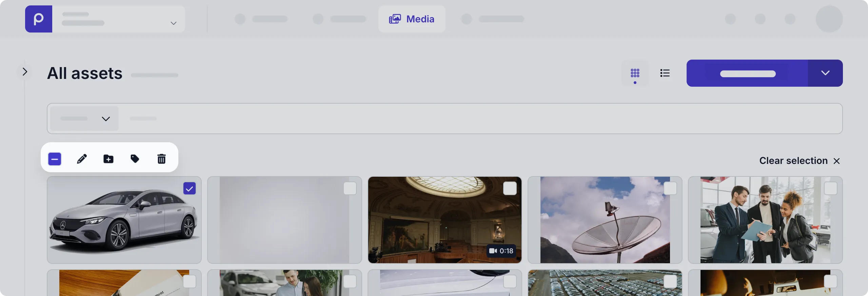Select the blank gray asset checkbox

(x=350, y=188)
